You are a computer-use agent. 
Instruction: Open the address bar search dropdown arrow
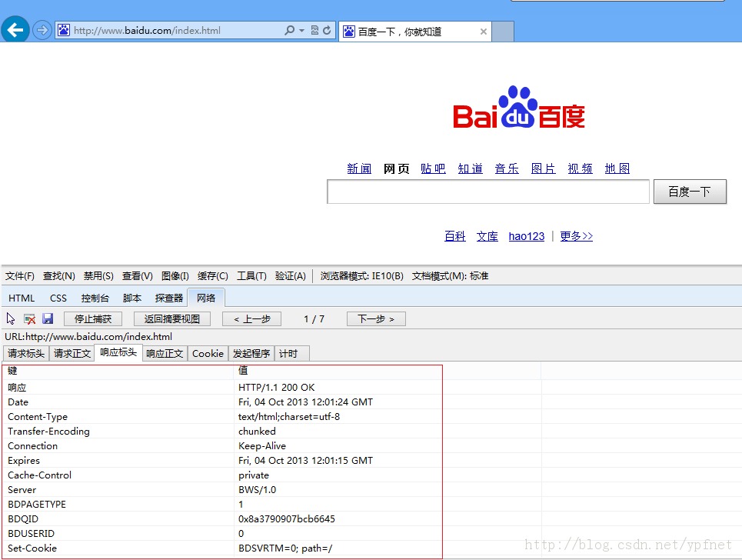(301, 30)
